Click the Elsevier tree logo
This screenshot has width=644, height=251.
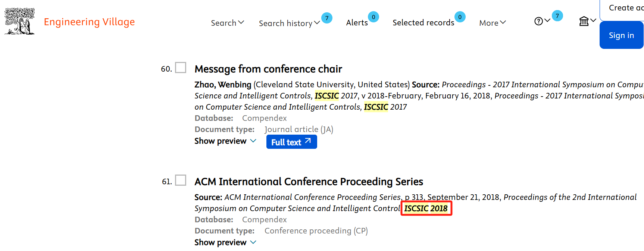(x=20, y=21)
